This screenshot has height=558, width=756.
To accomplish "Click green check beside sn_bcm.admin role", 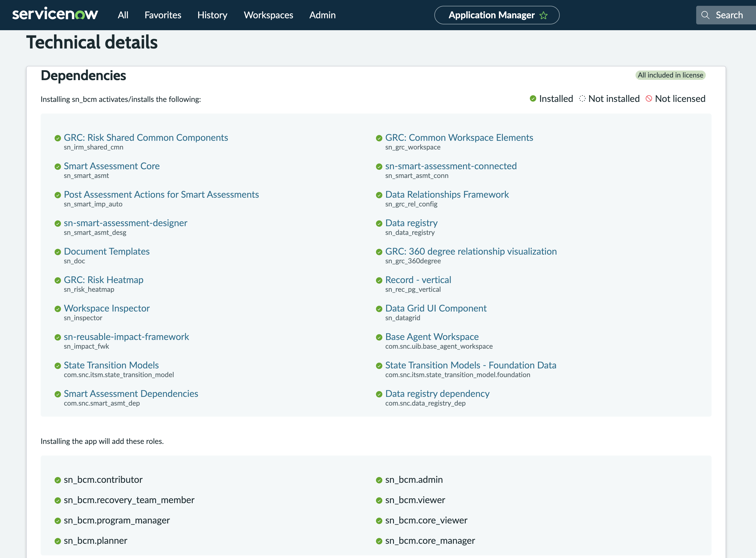I will point(379,480).
